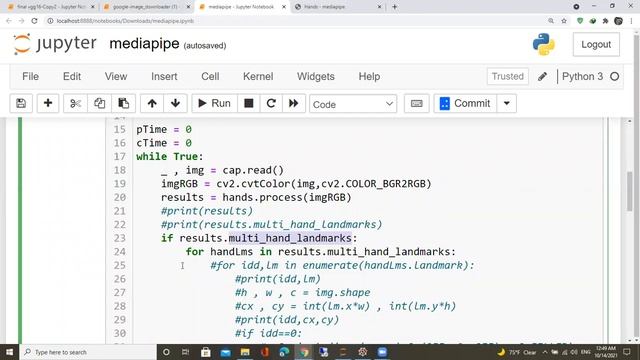
Task: Open the command palette keyboard icon
Action: [416, 104]
